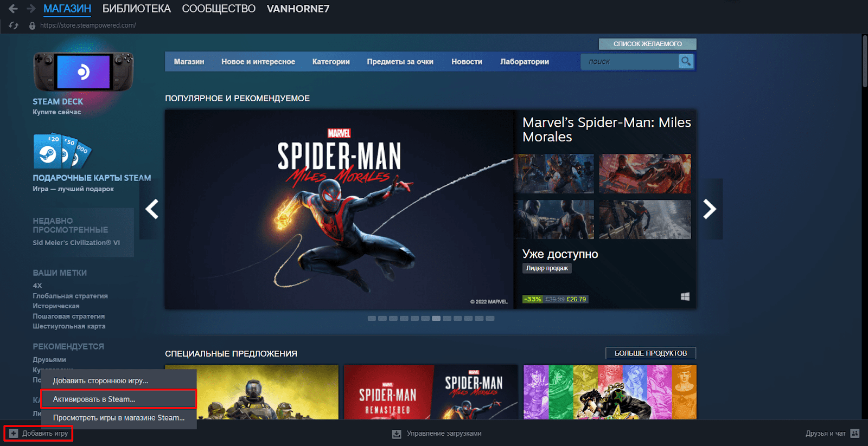
Task: Click the Windows platform icon on the featured game
Action: pyautogui.click(x=685, y=296)
